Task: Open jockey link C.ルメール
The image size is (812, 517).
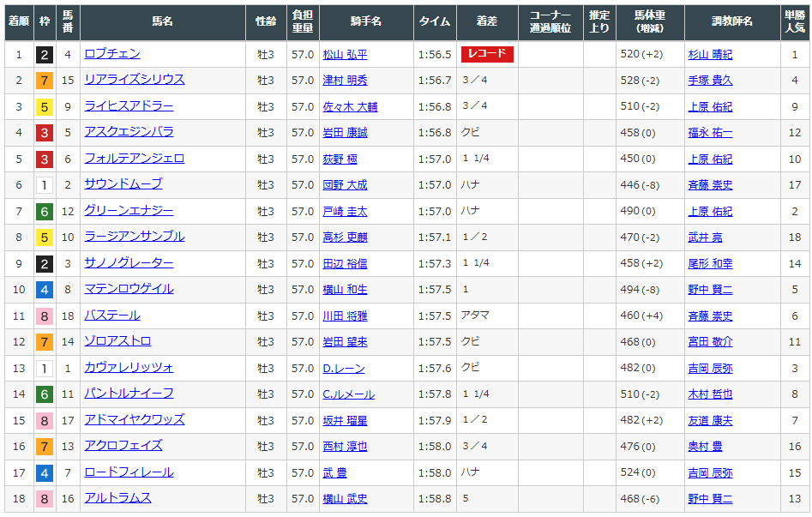Action: [x=348, y=394]
